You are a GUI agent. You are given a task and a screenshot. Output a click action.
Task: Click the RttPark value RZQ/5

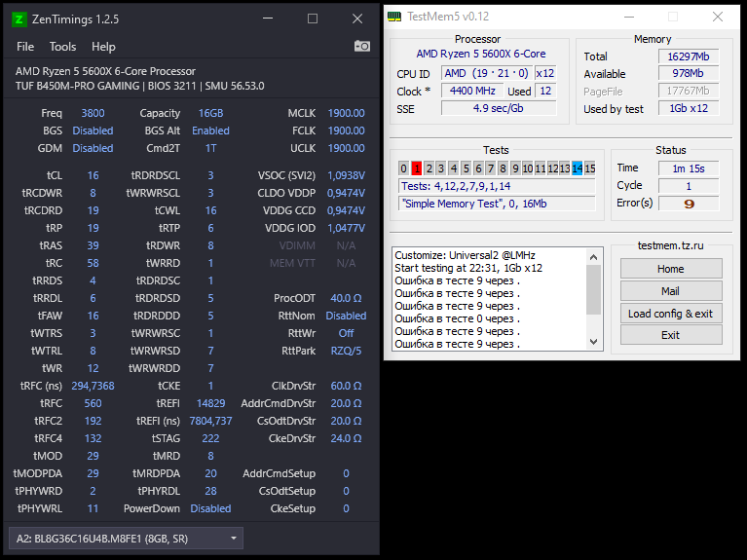click(x=347, y=351)
